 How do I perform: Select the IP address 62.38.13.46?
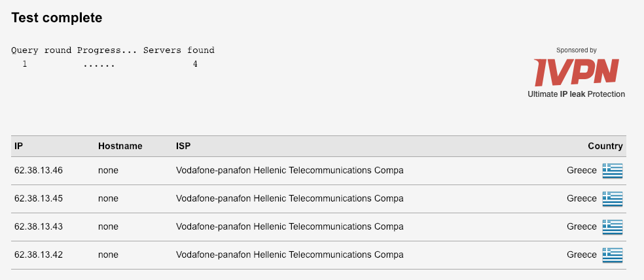39,170
